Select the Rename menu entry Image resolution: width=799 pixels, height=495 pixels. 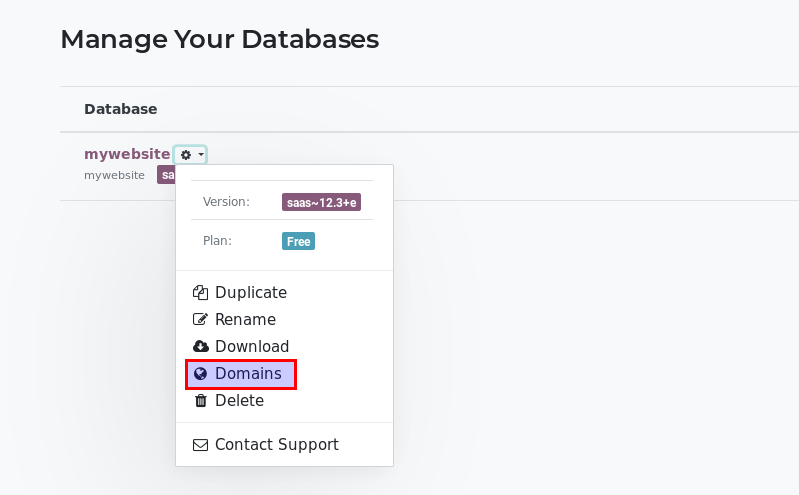point(245,320)
